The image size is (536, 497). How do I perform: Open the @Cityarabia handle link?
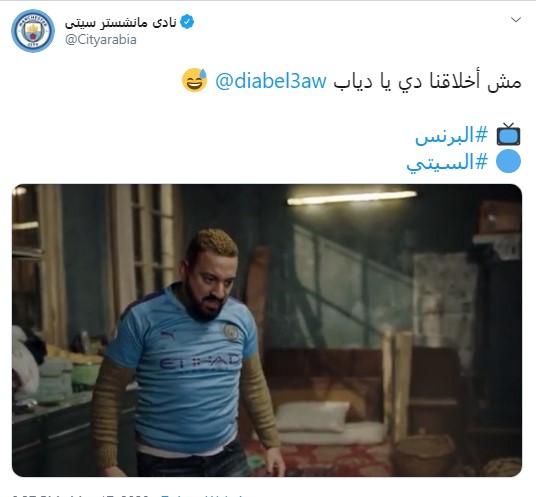coord(101,40)
